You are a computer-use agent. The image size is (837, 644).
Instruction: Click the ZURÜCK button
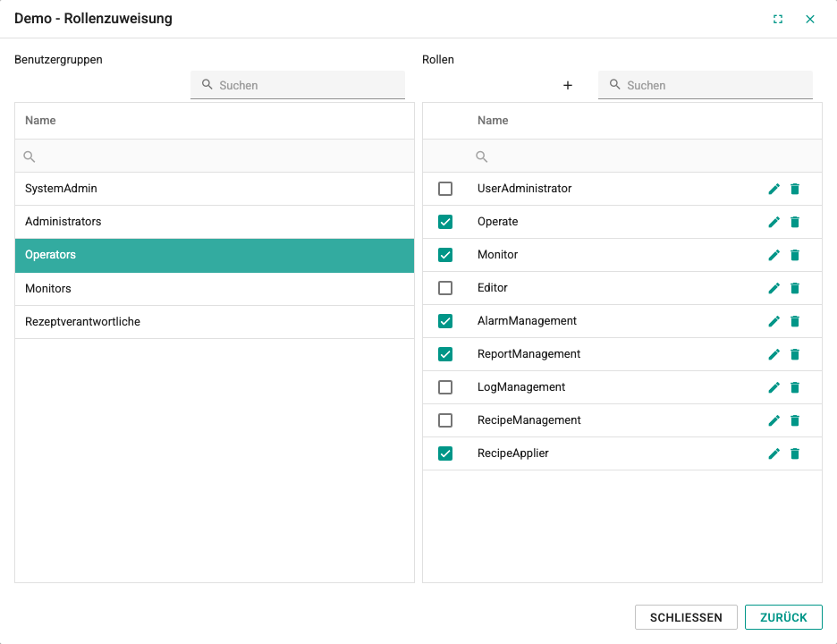click(x=783, y=617)
